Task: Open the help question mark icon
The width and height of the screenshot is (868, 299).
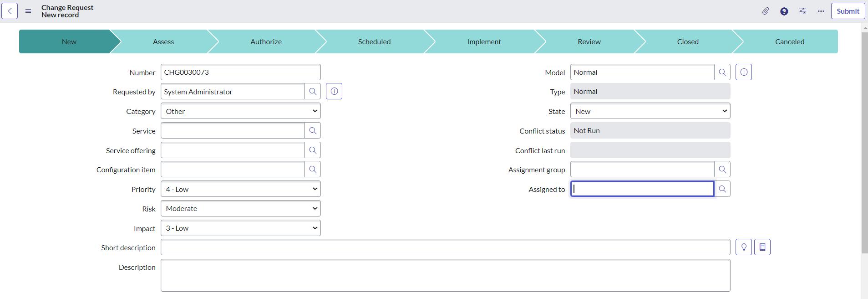Action: click(784, 11)
